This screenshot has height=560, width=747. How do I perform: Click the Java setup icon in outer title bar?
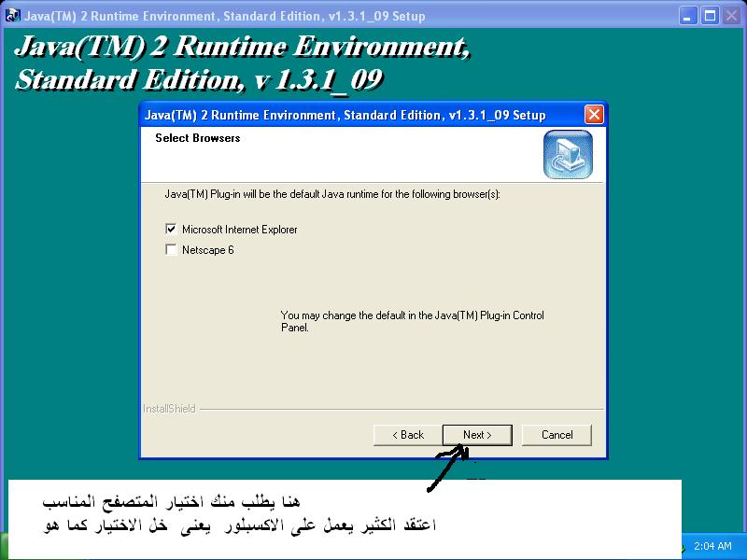[12, 15]
